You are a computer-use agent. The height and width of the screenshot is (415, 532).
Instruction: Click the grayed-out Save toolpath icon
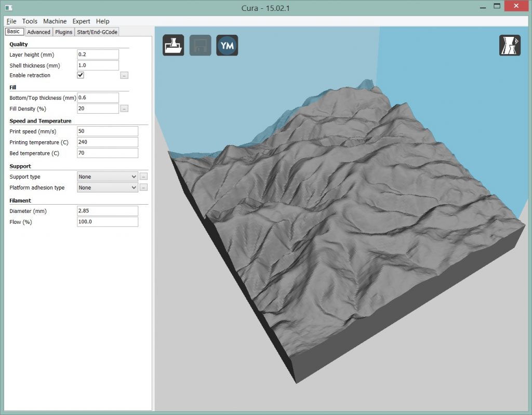(200, 46)
